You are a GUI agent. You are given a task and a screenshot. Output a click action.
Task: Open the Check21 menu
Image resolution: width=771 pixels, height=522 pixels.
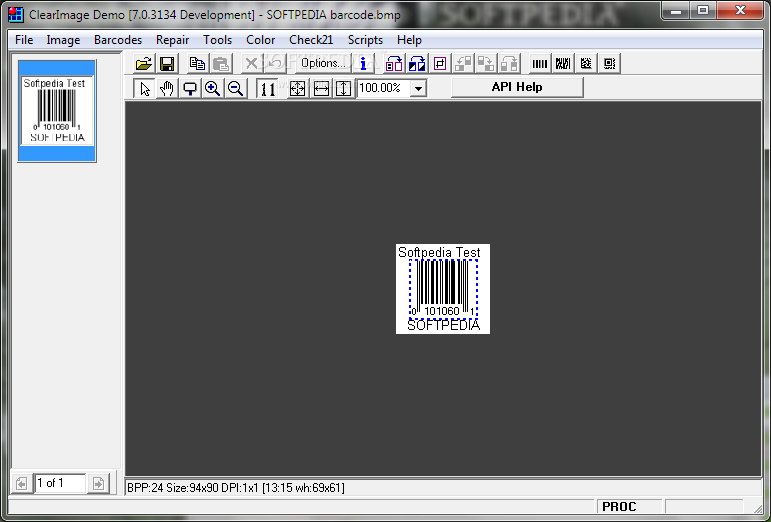311,40
